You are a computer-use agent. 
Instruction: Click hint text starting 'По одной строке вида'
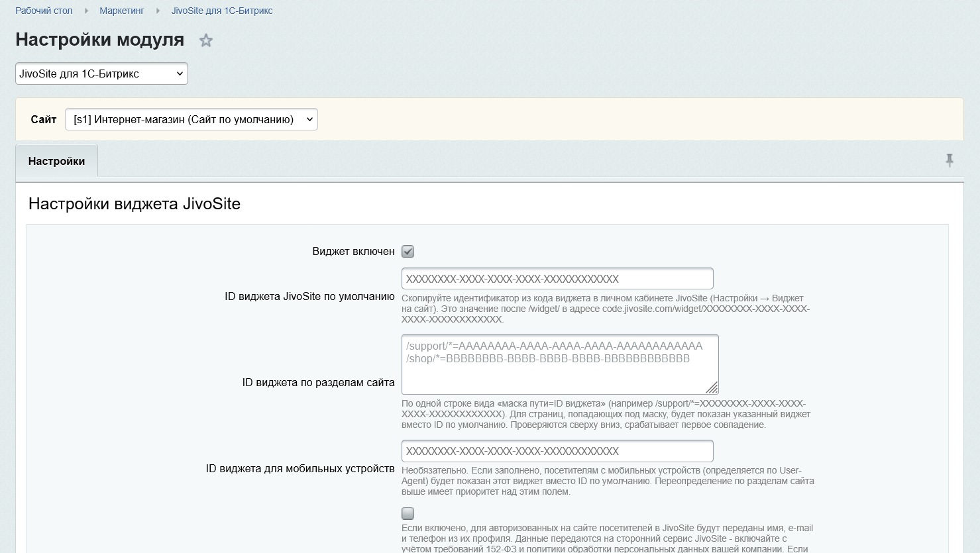(606, 414)
